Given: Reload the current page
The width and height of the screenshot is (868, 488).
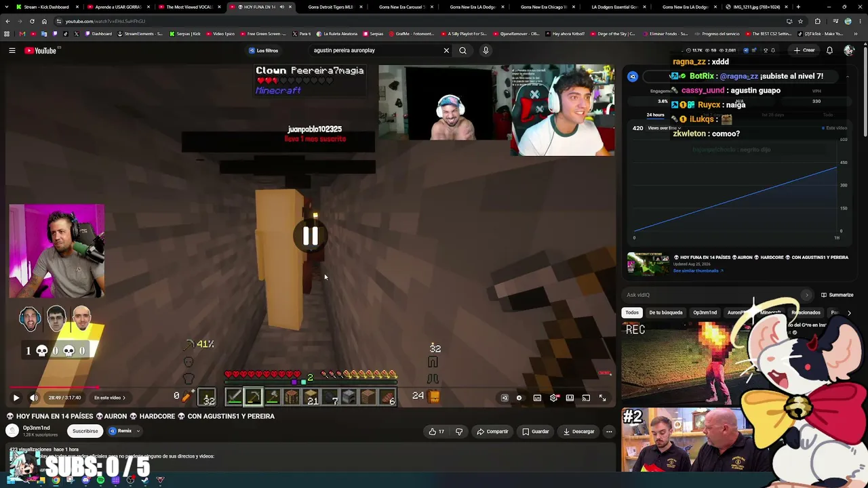Looking at the screenshot, I should tap(32, 21).
